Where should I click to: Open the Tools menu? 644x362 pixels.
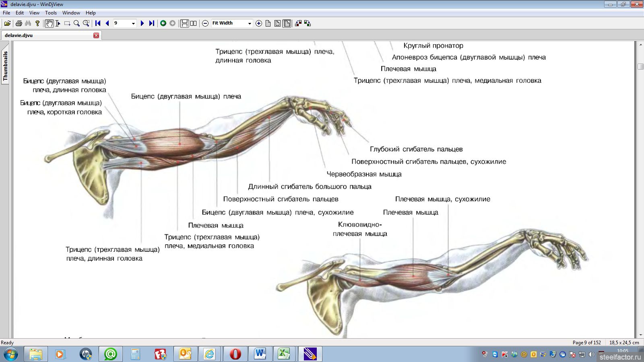click(51, 13)
